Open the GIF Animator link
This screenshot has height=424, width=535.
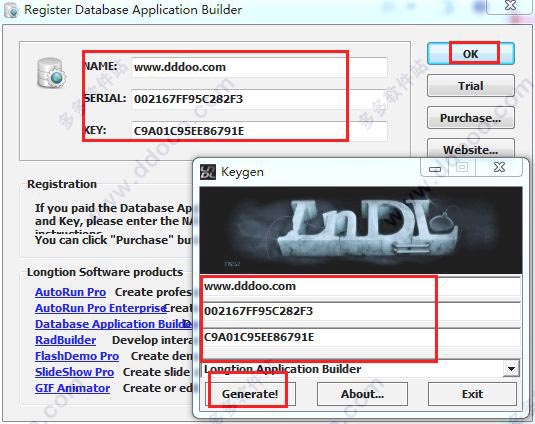[72, 388]
